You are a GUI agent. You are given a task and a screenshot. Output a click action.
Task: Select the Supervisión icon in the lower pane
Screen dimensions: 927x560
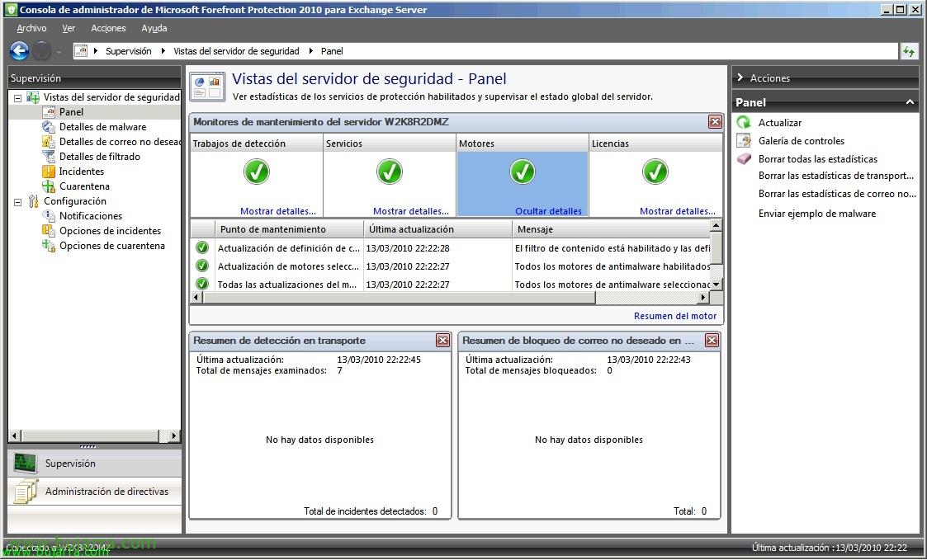pyautogui.click(x=25, y=463)
